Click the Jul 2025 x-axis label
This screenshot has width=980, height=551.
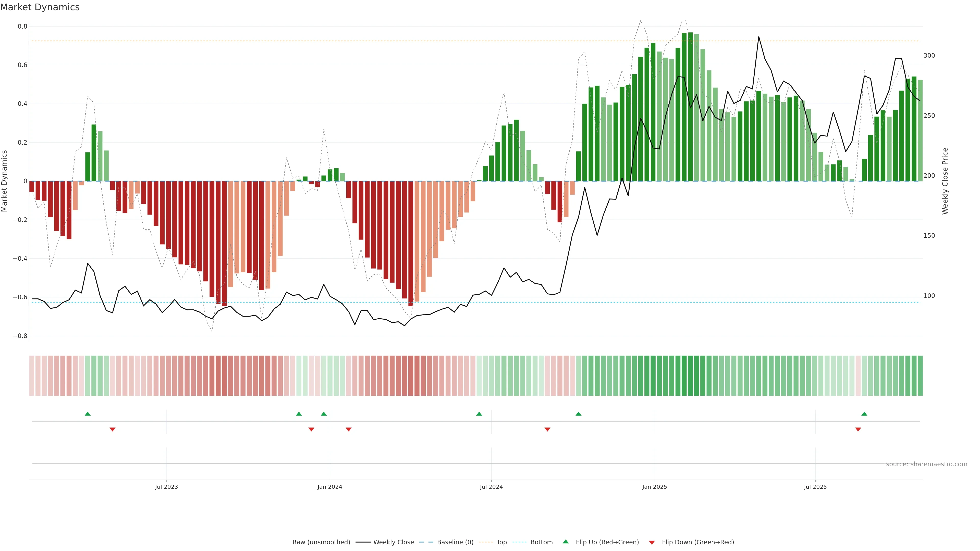[815, 487]
